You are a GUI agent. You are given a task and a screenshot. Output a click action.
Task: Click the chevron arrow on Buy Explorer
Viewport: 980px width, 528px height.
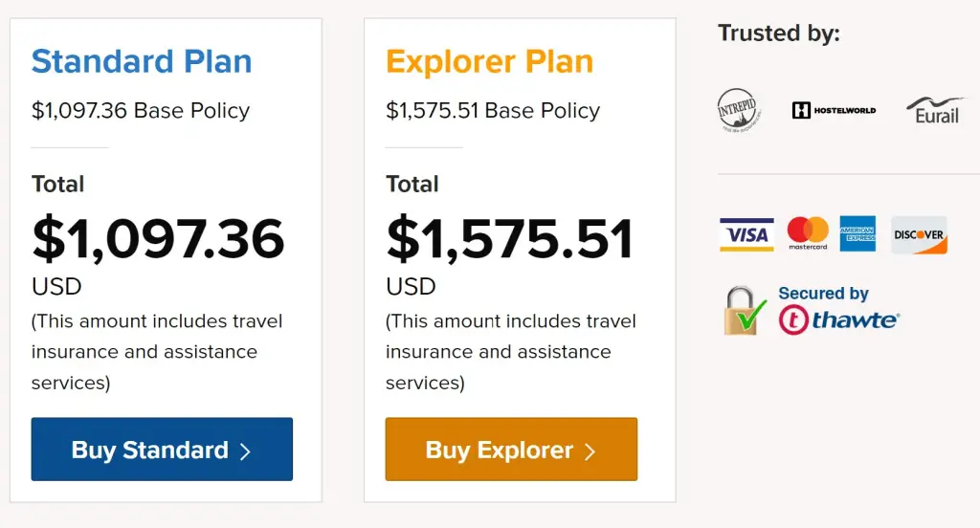click(590, 451)
